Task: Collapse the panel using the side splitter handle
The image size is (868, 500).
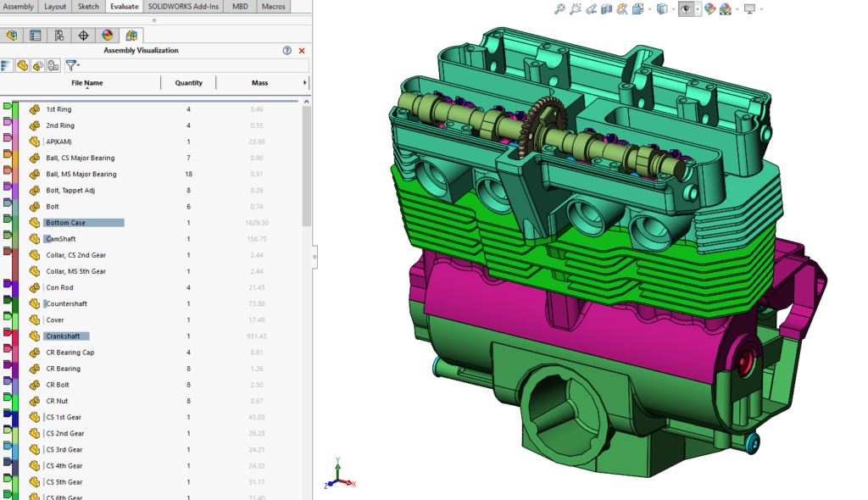Action: (314, 257)
